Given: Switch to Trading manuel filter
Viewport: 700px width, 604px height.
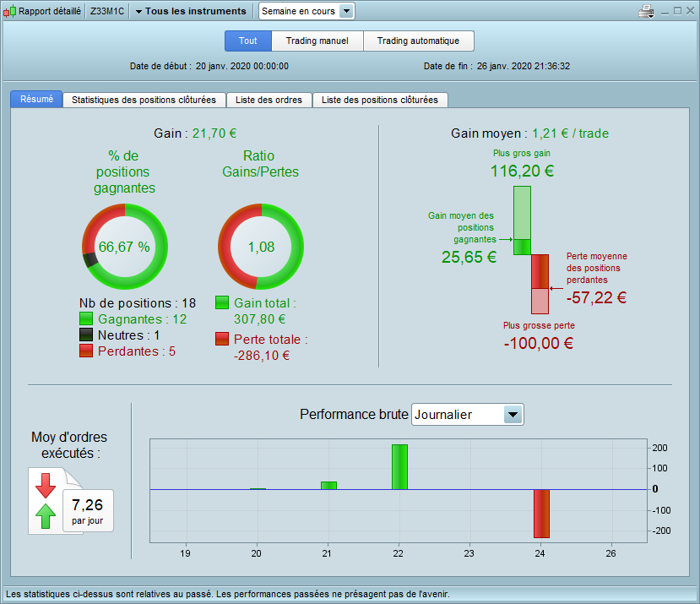Looking at the screenshot, I should pyautogui.click(x=317, y=41).
